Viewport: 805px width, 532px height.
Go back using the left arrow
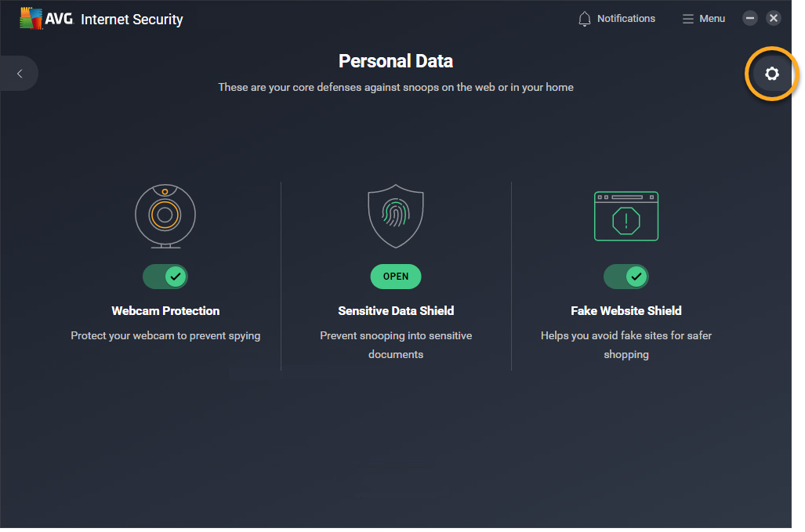point(20,74)
